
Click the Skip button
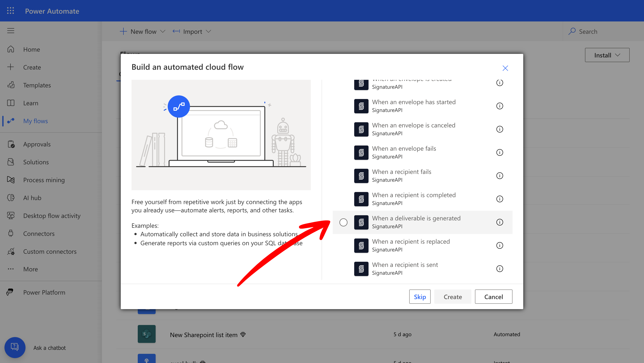(419, 297)
